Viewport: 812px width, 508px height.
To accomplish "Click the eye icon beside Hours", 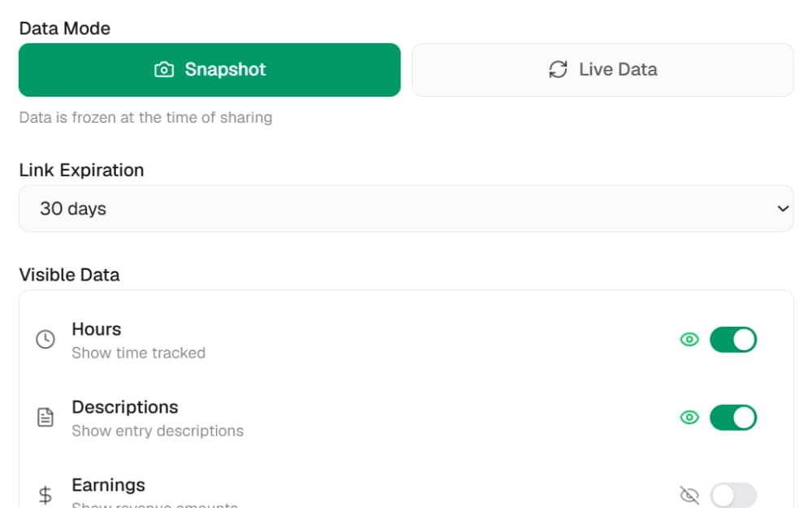I will click(x=689, y=340).
